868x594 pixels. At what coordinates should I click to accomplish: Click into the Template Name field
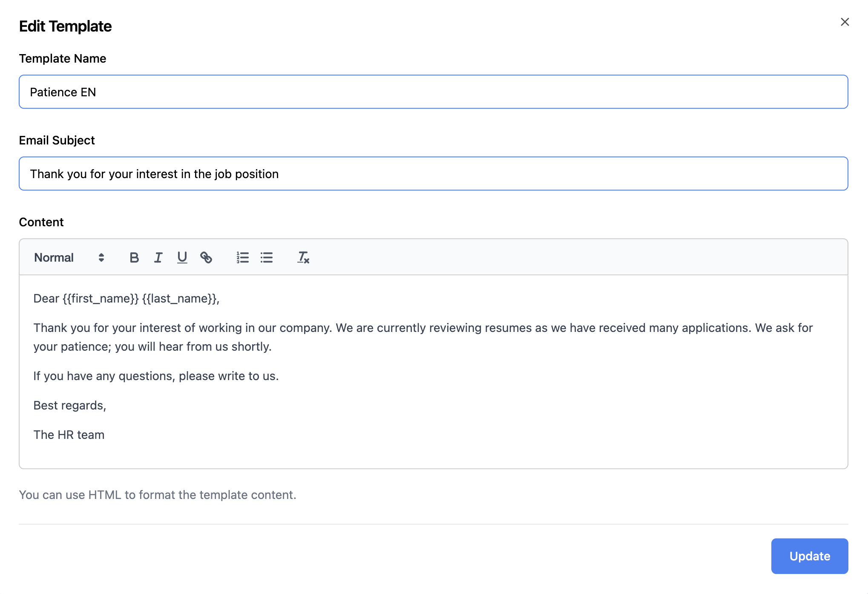(x=433, y=92)
